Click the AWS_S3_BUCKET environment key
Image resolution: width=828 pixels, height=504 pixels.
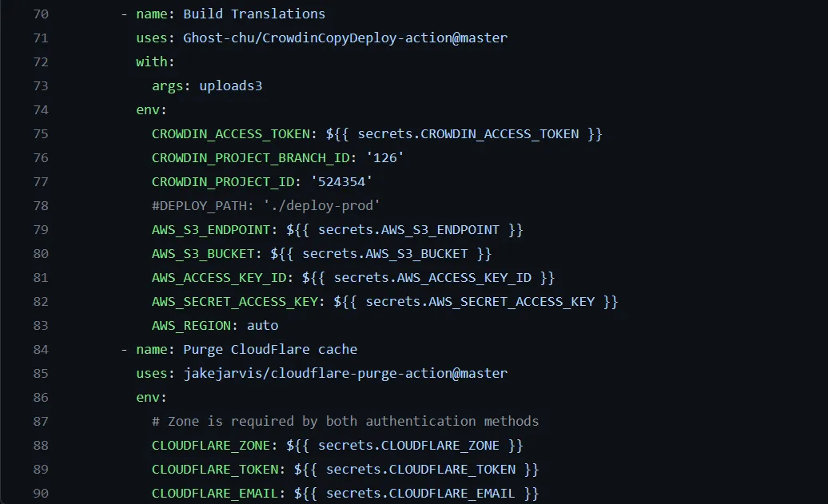[206, 253]
